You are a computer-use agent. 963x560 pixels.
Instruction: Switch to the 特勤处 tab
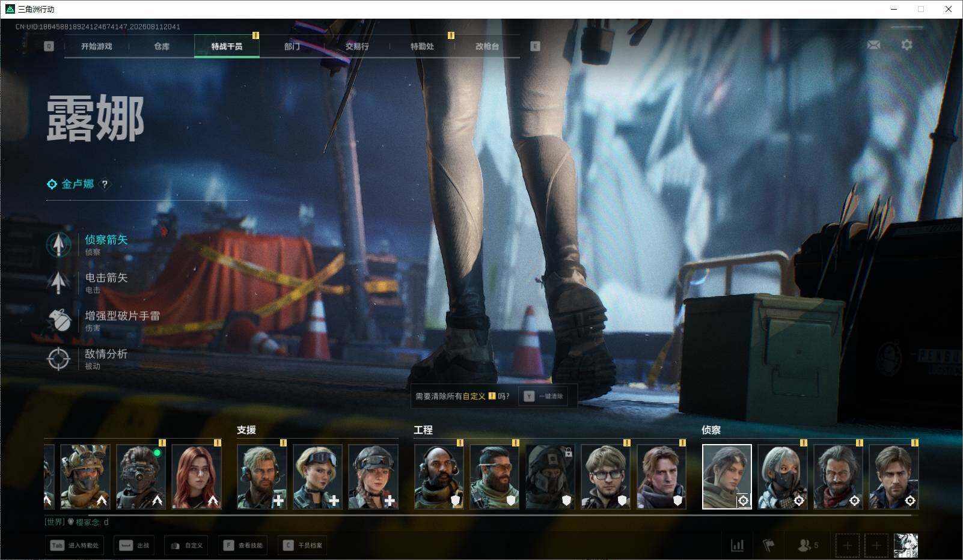click(x=422, y=46)
